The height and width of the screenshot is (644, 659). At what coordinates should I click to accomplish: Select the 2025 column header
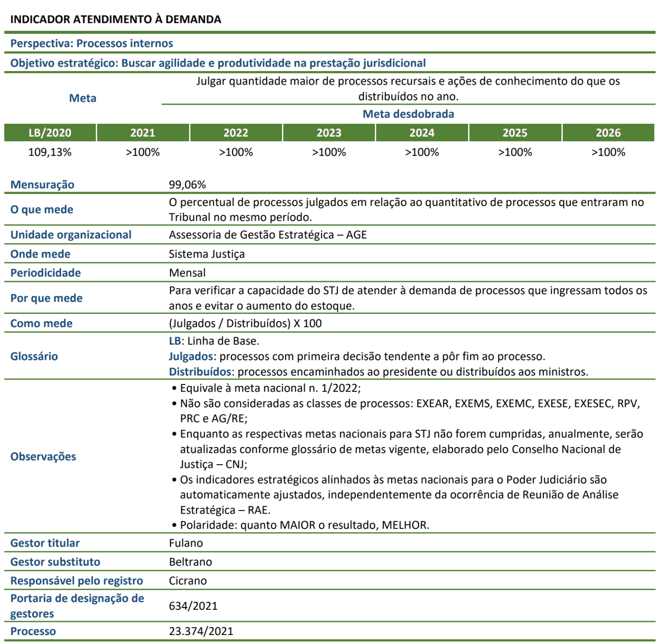pyautogui.click(x=515, y=133)
